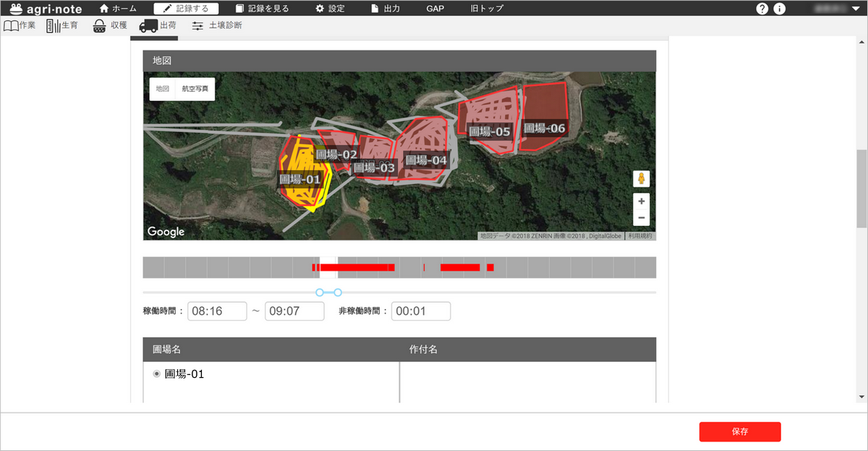This screenshot has width=868, height=451.
Task: Select the 土壌診断 sliders icon tab
Action: pos(216,26)
